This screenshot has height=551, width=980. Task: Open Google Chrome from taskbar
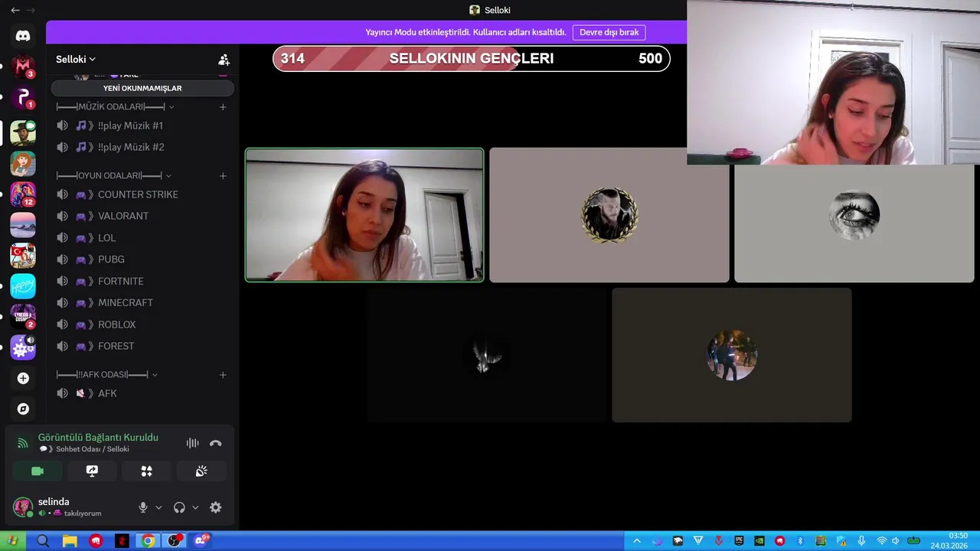pos(149,541)
